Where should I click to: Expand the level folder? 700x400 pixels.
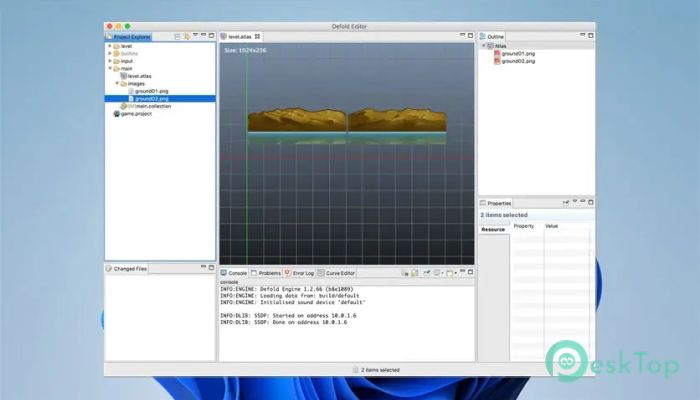pos(110,46)
